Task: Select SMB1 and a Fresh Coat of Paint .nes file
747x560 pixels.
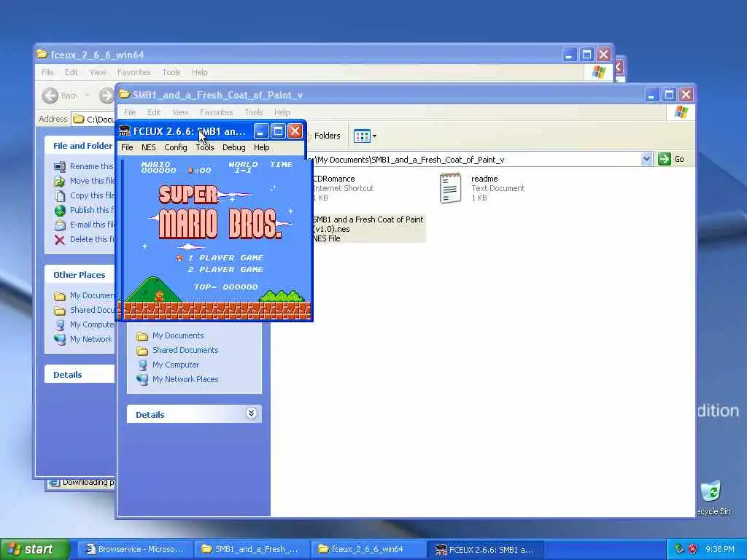Action: pos(368,229)
